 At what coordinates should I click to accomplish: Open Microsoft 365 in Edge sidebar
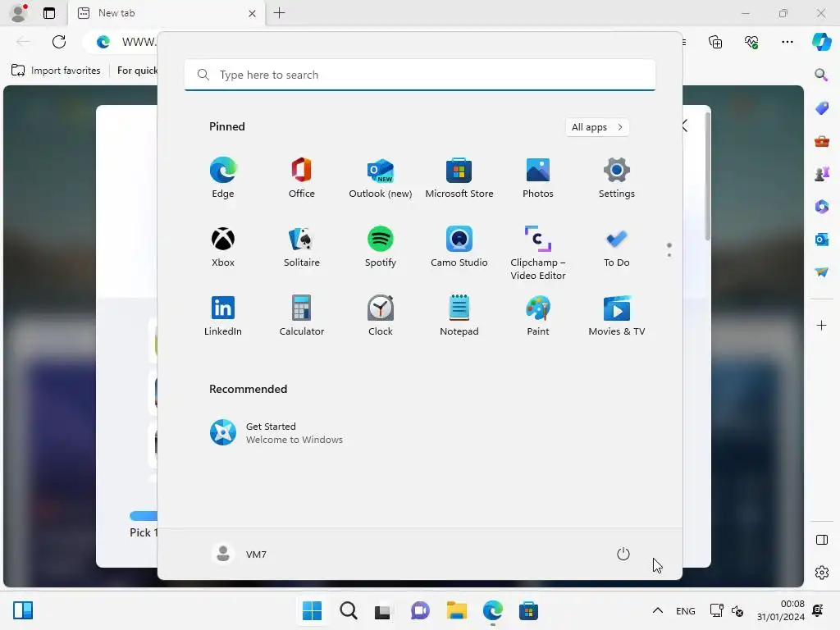(821, 206)
